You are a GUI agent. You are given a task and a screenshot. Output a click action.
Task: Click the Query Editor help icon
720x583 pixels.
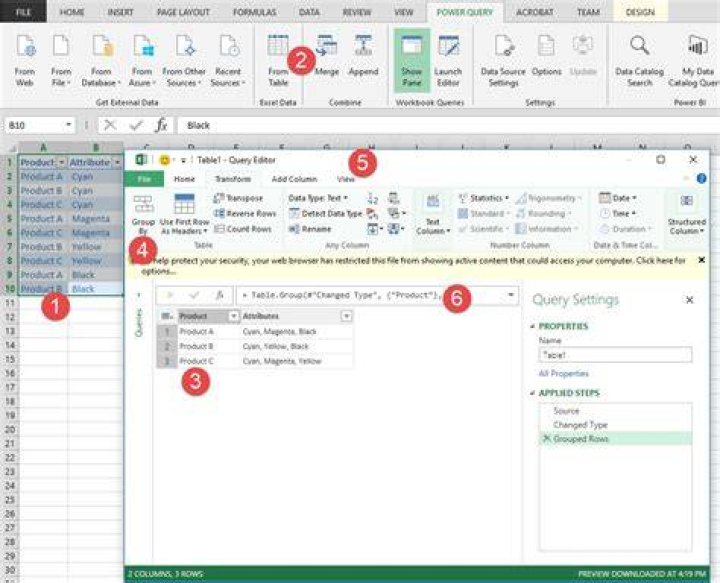point(701,179)
